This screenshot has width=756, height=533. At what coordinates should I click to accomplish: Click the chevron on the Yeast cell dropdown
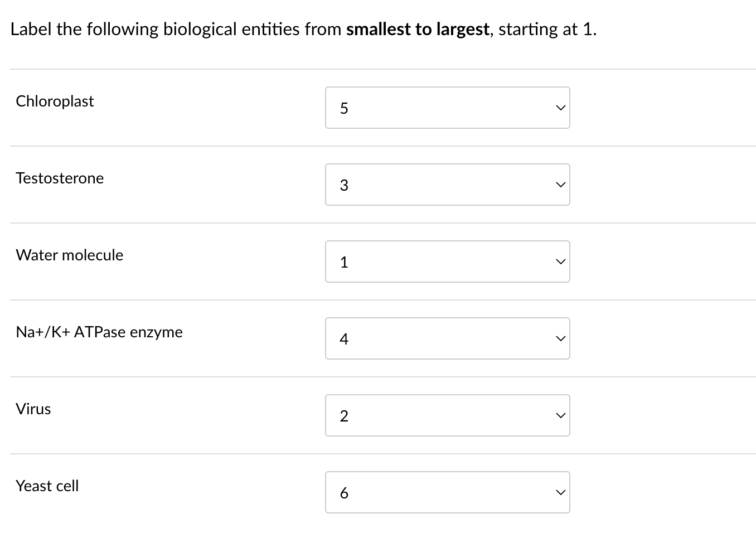click(560, 492)
